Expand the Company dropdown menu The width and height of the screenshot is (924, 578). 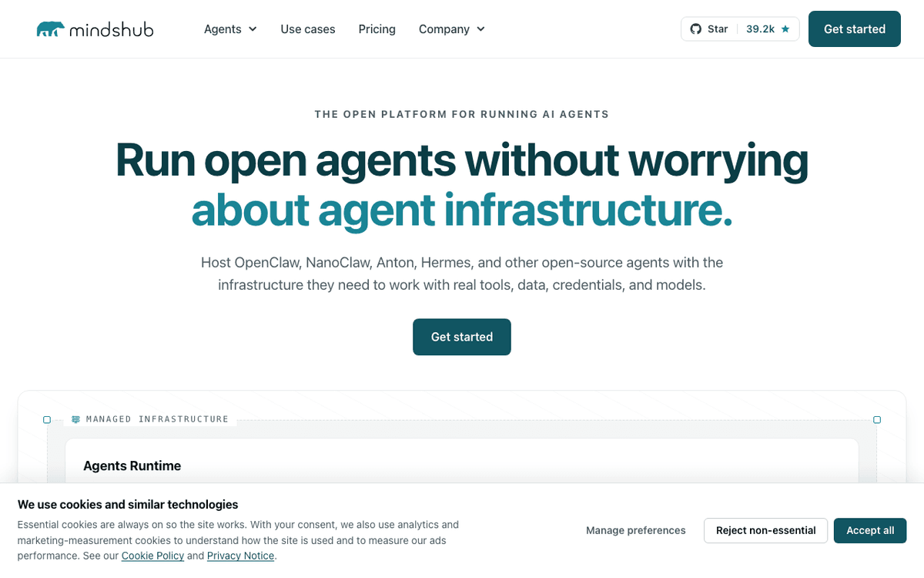452,29
